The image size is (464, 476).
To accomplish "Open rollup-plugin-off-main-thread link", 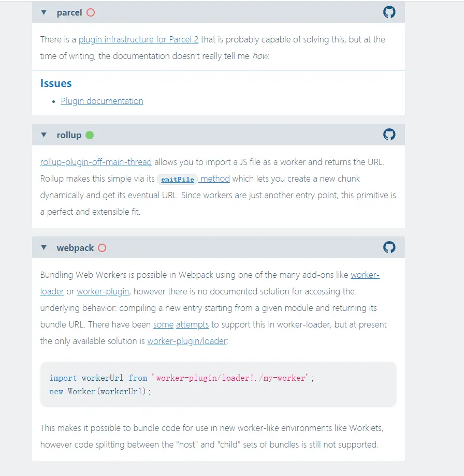I will click(x=96, y=162).
